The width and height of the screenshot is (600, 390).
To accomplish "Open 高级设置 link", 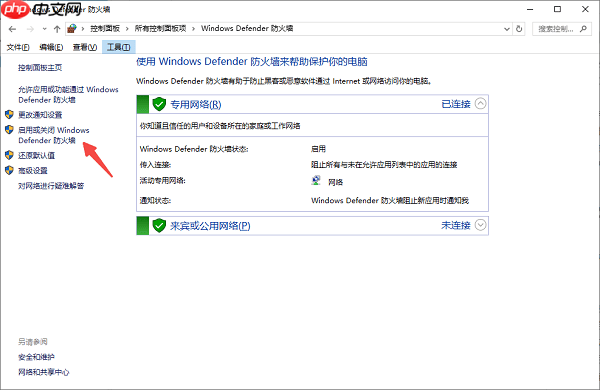I will point(33,171).
